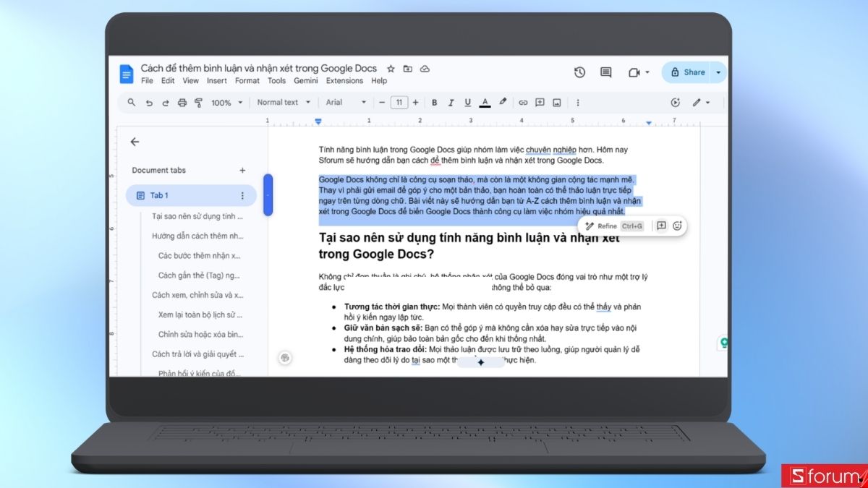The image size is (868, 488).
Task: Open the highlight color picker
Action: (x=503, y=103)
